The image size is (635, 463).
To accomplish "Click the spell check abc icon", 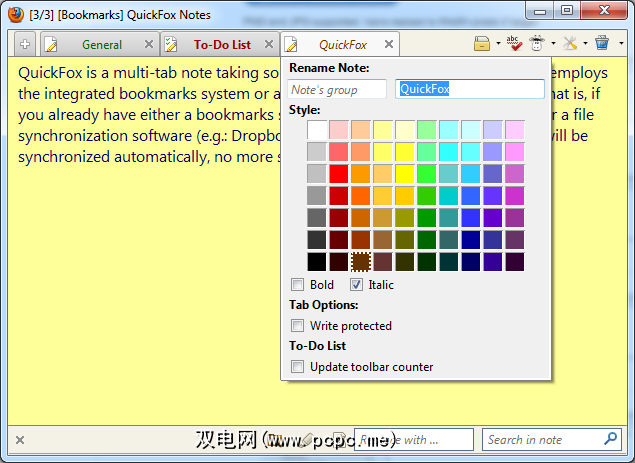I will coord(514,44).
